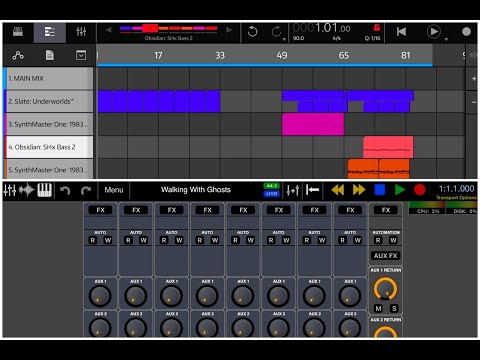
Task: Click the return-to-start arrow icon
Action: click(313, 190)
